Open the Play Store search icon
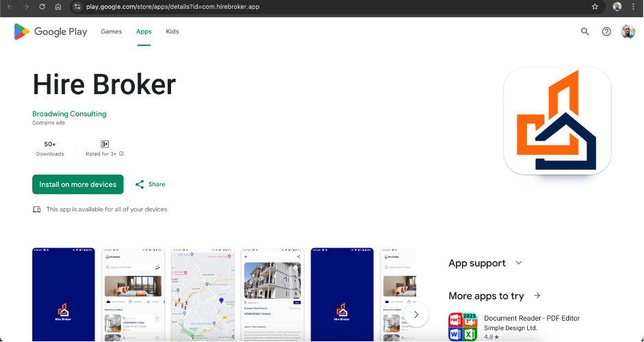644x342 pixels. click(x=584, y=32)
